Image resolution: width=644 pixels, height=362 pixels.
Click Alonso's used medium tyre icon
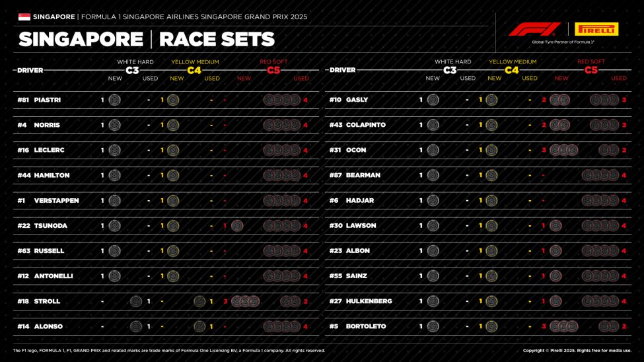[x=199, y=326]
